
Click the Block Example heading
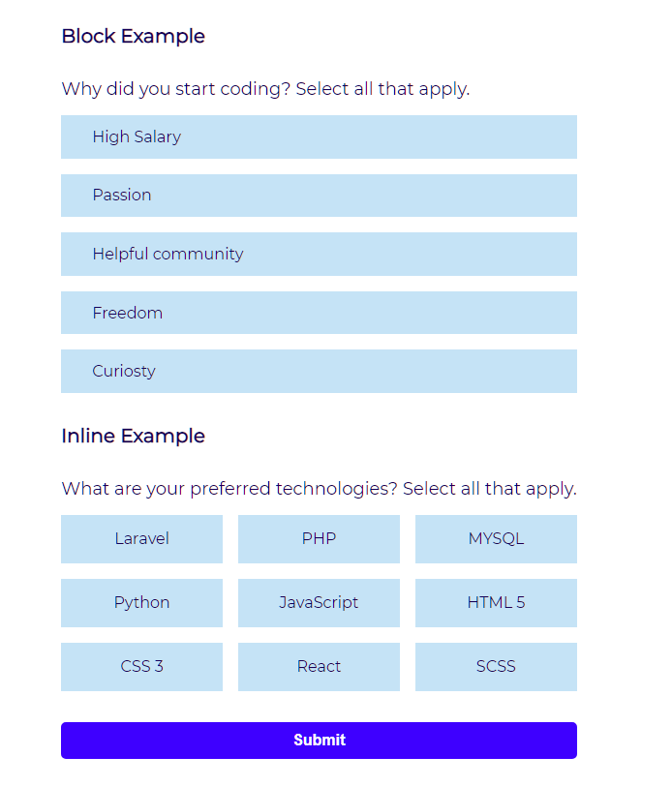134,37
